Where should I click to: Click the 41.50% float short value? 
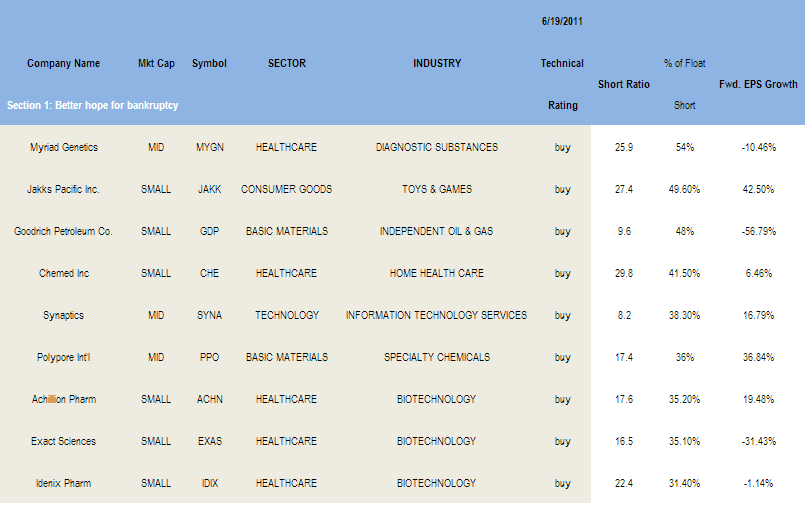click(684, 273)
